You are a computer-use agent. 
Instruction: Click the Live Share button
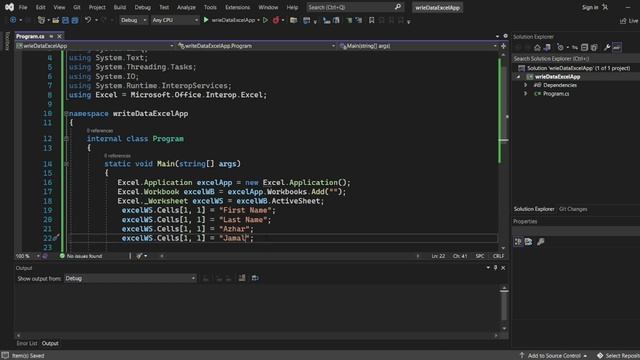coord(629,21)
